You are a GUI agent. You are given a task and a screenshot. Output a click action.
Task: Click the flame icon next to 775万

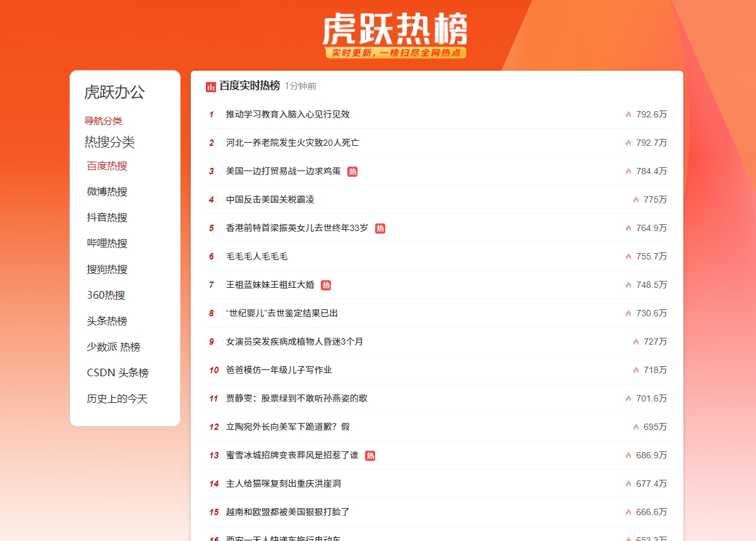coord(636,200)
